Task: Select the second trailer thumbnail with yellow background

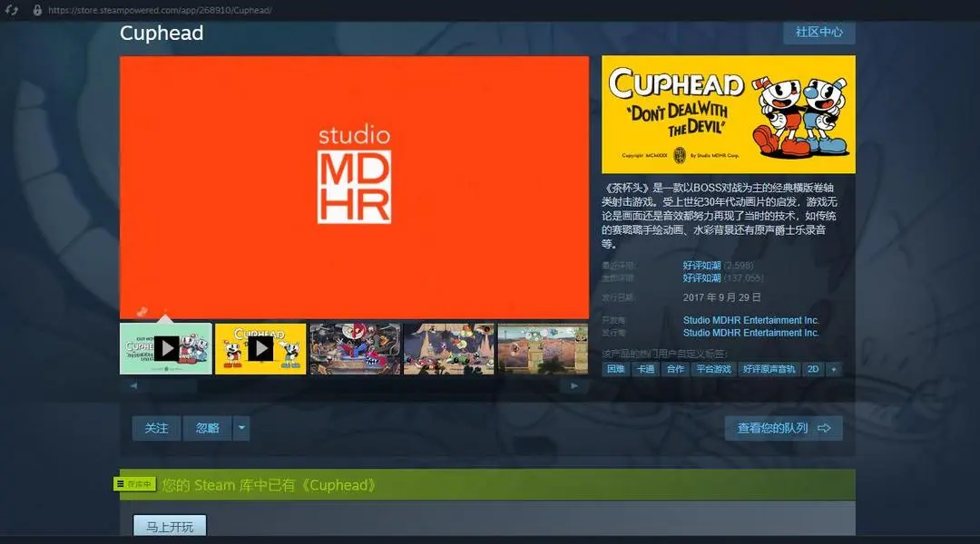Action: [260, 348]
